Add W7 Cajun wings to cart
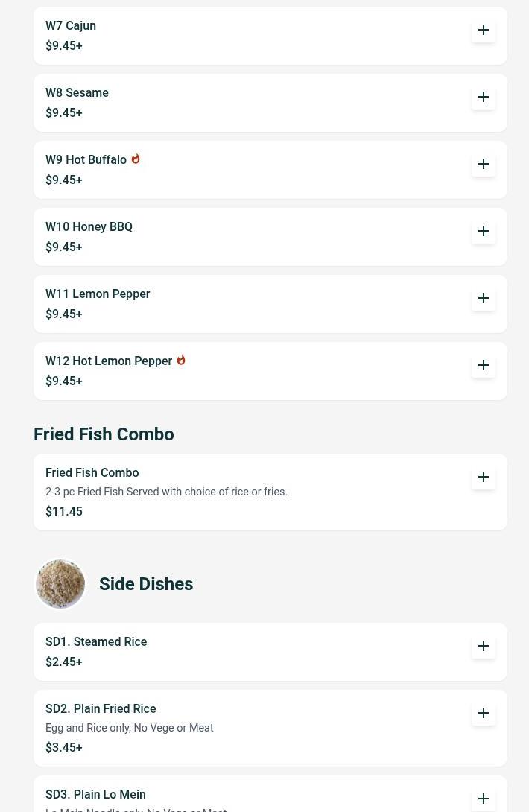The height and width of the screenshot is (812, 529). click(484, 30)
